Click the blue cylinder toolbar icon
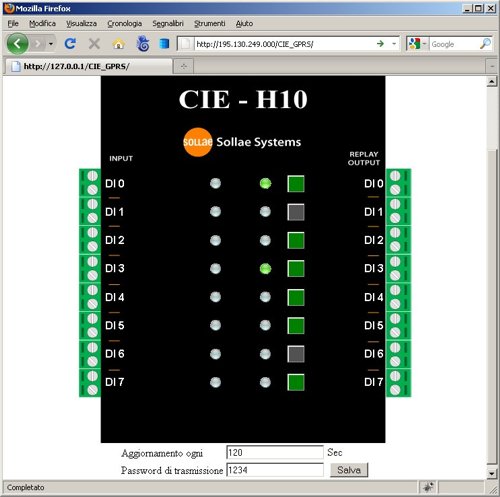This screenshot has height=497, width=500. (164, 44)
